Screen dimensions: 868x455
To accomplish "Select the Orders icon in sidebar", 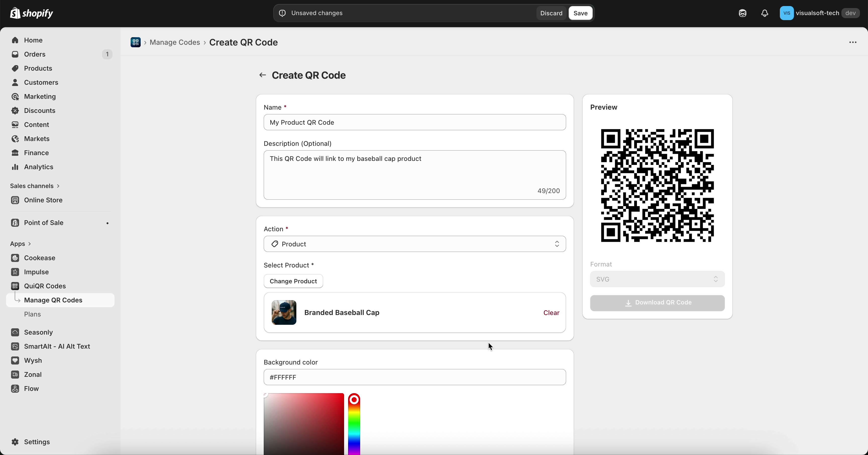I will [16, 54].
